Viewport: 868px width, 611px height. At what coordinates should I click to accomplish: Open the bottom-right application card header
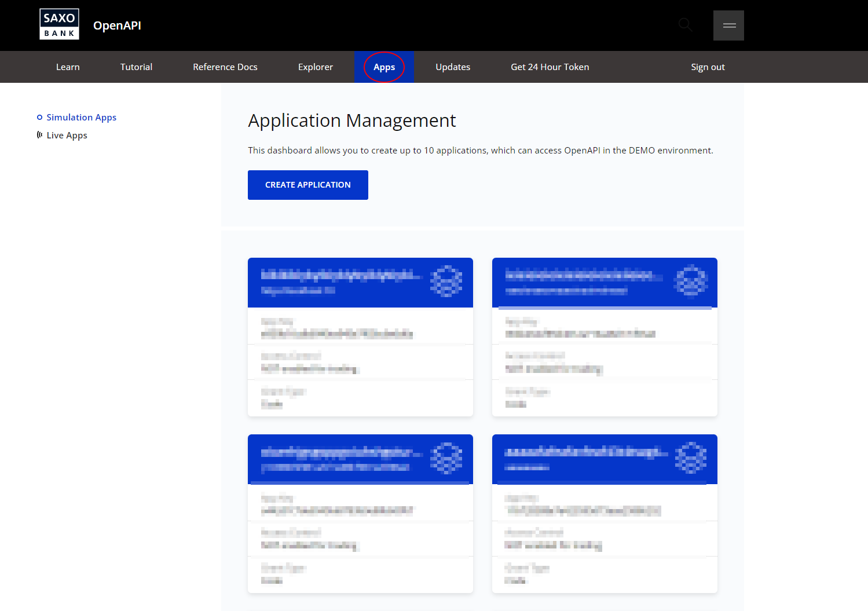605,459
